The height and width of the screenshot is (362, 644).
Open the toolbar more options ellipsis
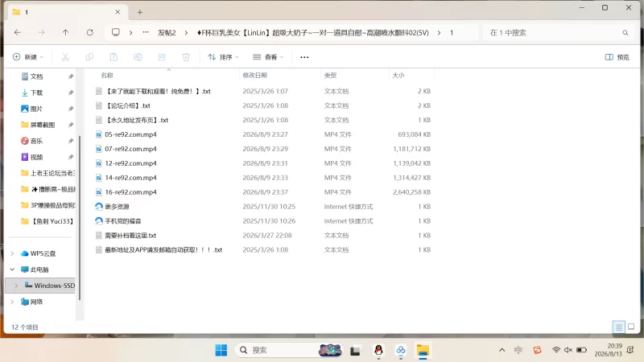304,57
